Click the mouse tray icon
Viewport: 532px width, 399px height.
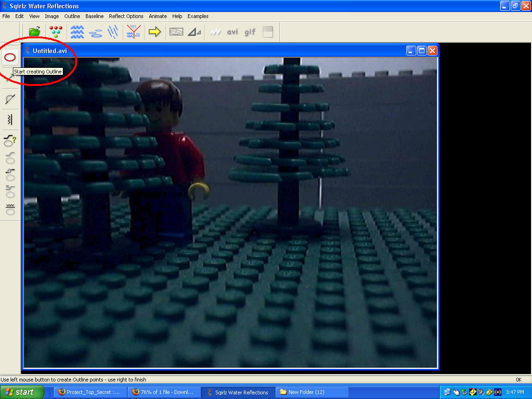pos(456,392)
